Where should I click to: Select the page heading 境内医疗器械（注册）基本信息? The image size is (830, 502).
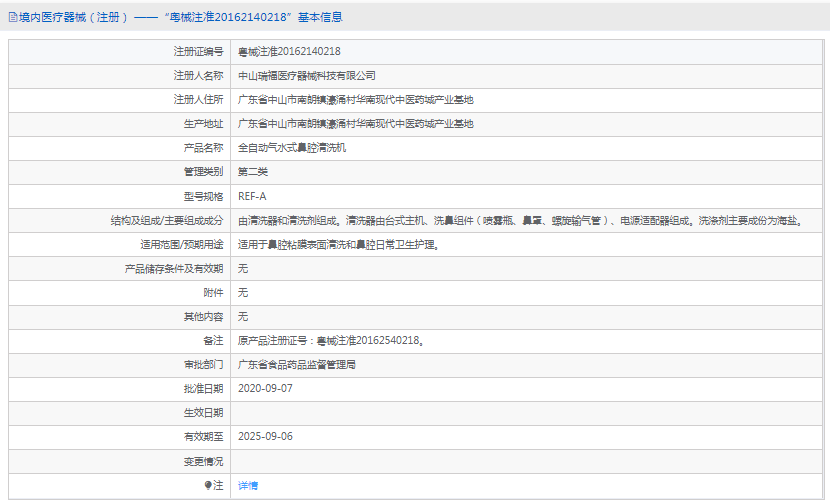pos(180,17)
